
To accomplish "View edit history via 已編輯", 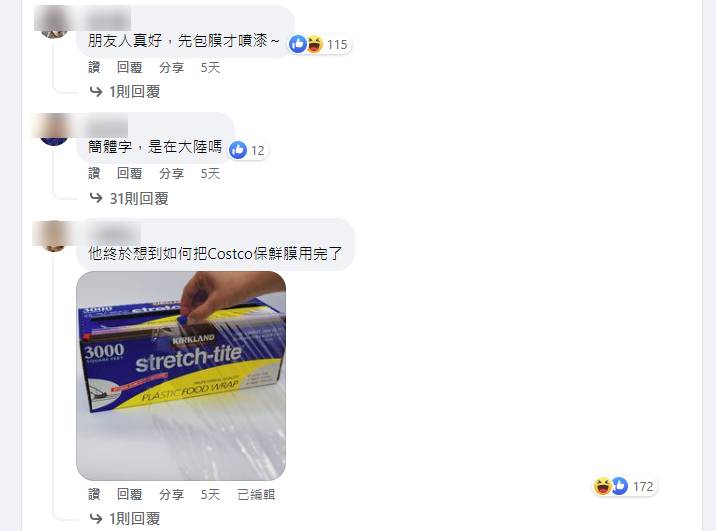I will pos(256,494).
